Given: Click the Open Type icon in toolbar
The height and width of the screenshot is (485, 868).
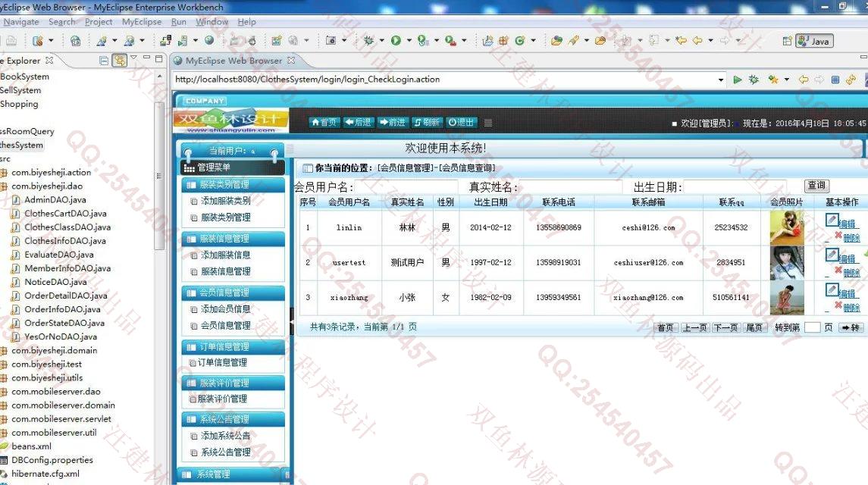Looking at the screenshot, I should pyautogui.click(x=557, y=40).
